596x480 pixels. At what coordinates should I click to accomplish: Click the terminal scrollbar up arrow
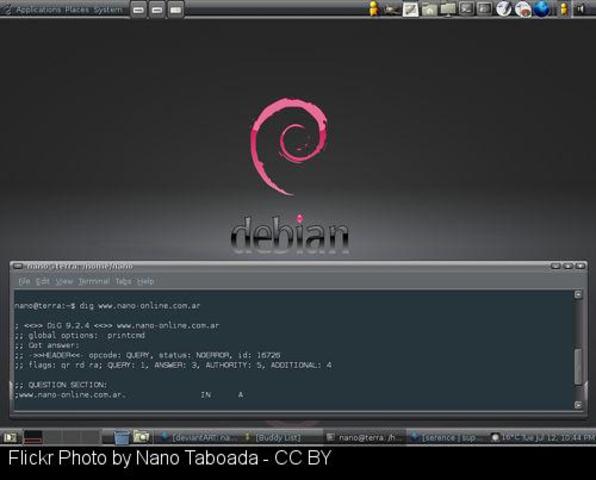tap(578, 295)
